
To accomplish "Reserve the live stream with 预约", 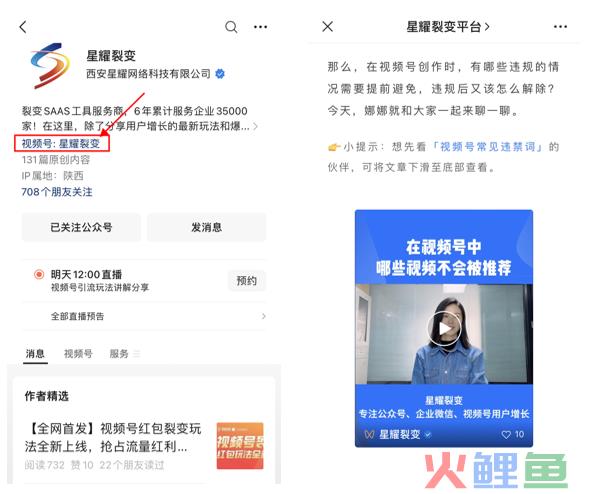I will coord(247,281).
